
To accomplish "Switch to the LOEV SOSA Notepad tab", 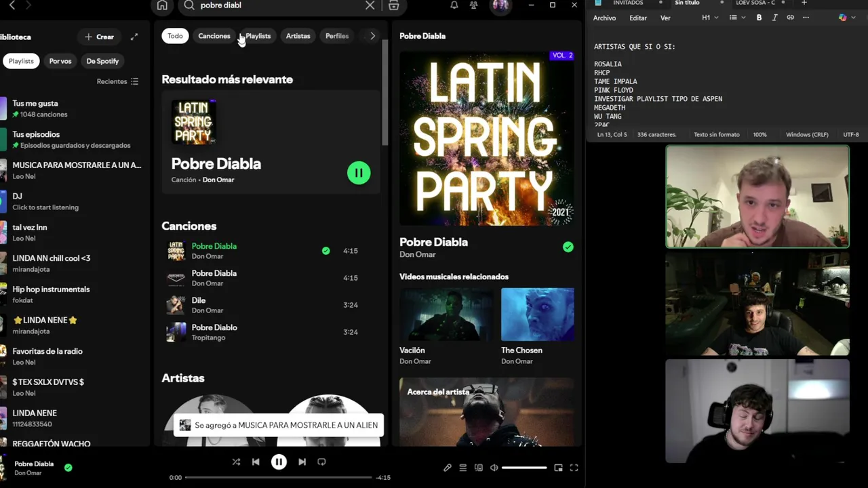I will pos(755,3).
